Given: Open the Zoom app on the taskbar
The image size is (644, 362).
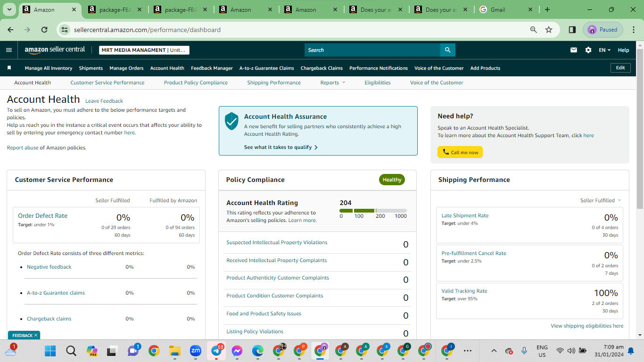Looking at the screenshot, I should (x=196, y=351).
